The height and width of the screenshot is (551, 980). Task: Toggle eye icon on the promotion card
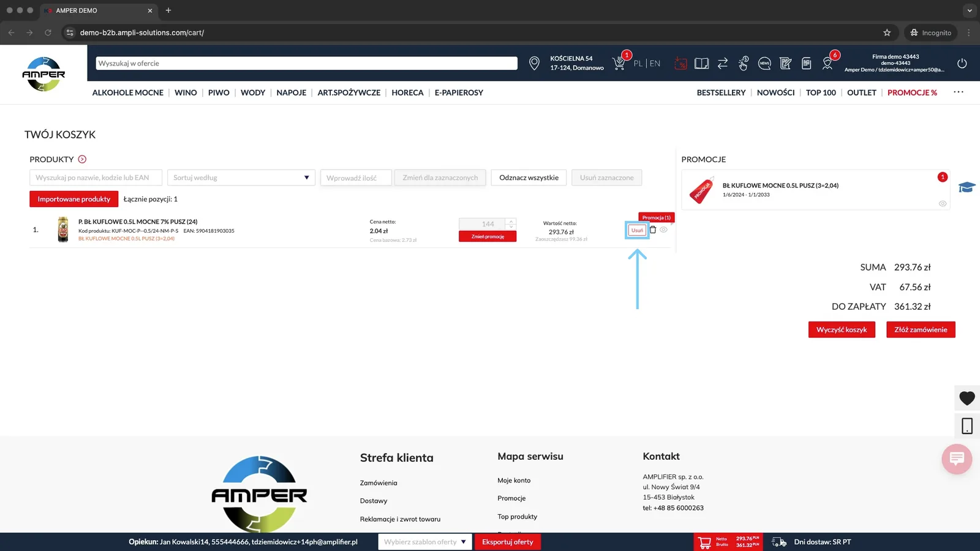(x=943, y=204)
